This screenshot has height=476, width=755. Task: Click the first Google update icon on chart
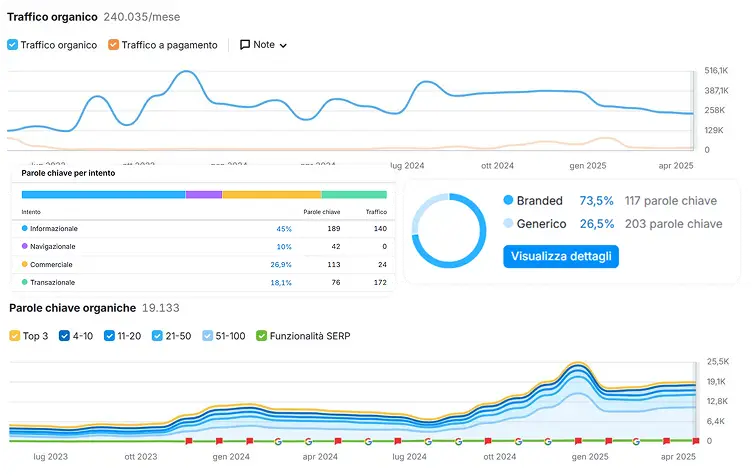click(278, 441)
